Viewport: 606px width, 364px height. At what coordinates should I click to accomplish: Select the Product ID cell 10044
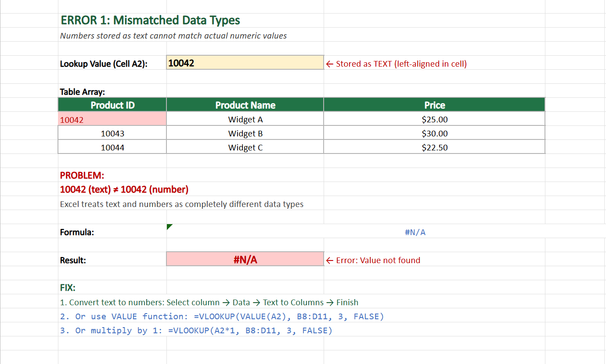pyautogui.click(x=112, y=148)
